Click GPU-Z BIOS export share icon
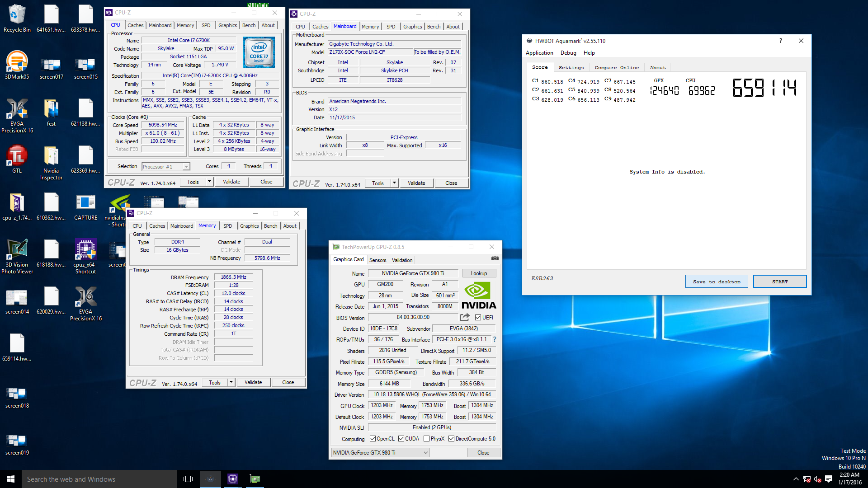The image size is (868, 488). coord(465,317)
